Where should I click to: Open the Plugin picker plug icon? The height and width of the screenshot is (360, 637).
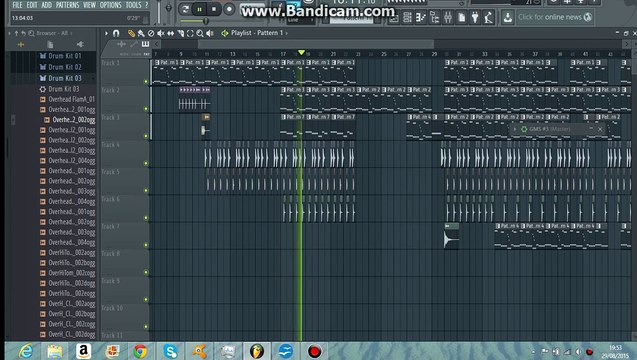point(475,17)
